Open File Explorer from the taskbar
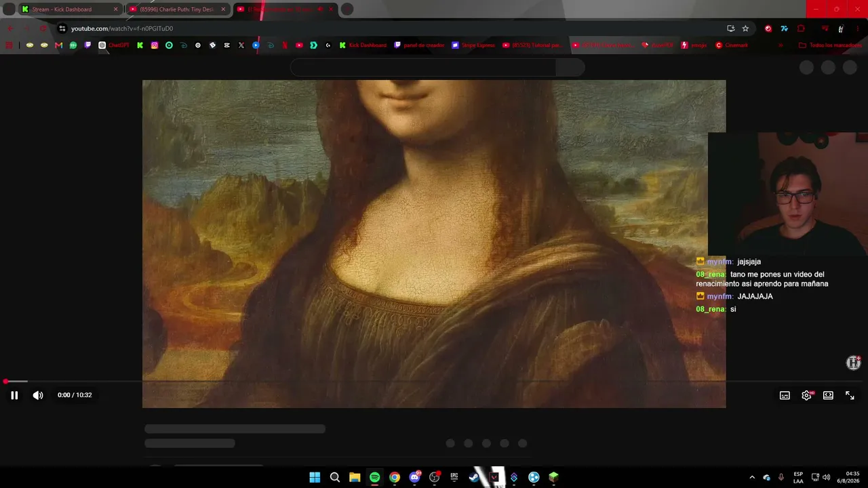This screenshot has height=488, width=868. [x=355, y=477]
